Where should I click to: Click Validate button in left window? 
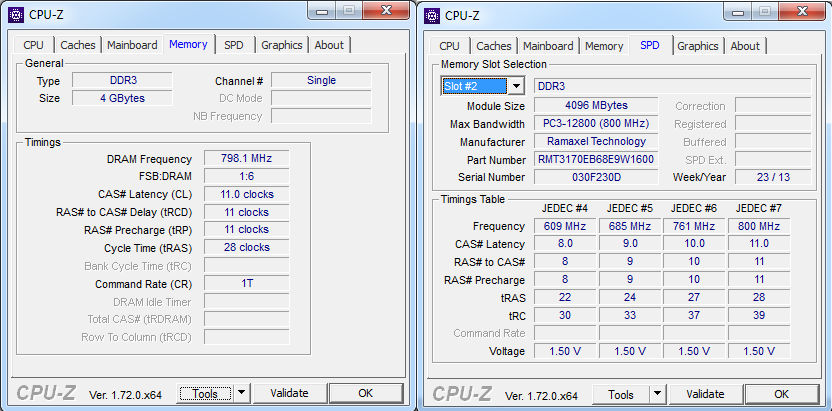(289, 393)
